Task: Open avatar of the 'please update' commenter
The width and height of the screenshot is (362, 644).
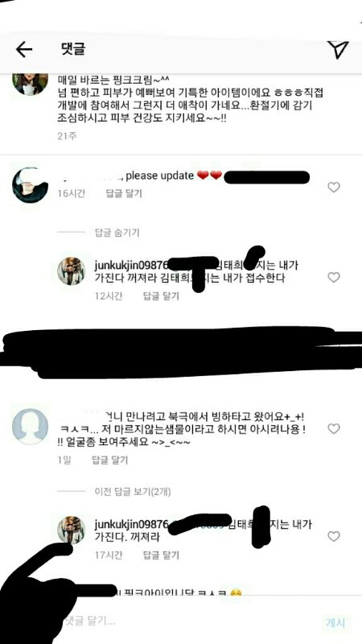Action: (x=31, y=185)
